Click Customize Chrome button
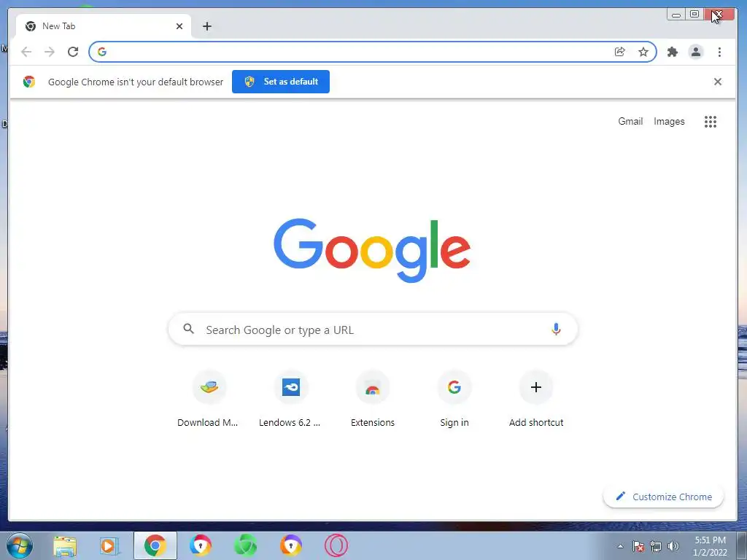Image resolution: width=747 pixels, height=560 pixels. tap(664, 497)
